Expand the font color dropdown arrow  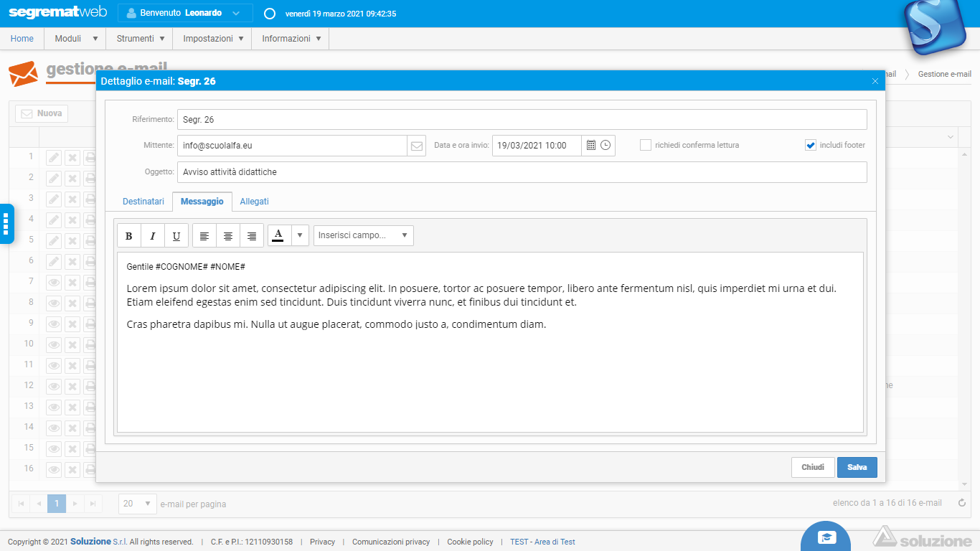click(x=300, y=235)
